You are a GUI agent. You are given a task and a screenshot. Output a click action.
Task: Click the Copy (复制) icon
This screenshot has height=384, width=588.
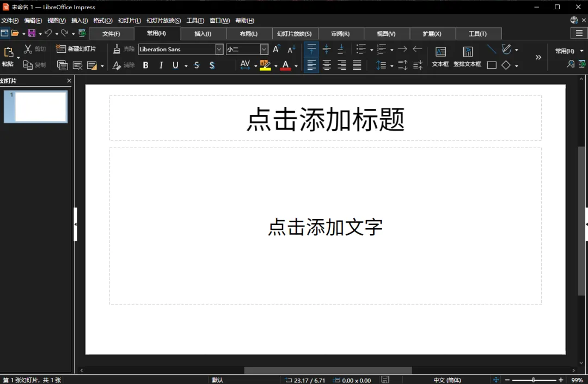28,65
